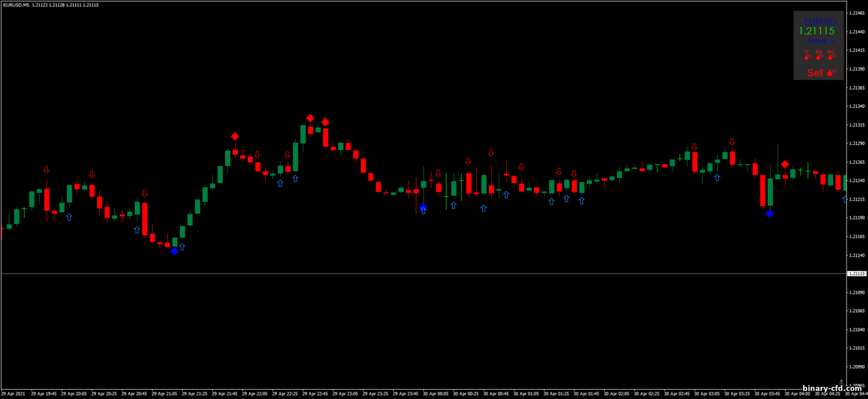Click the 29 Apr 22:05 time label

tap(255, 394)
